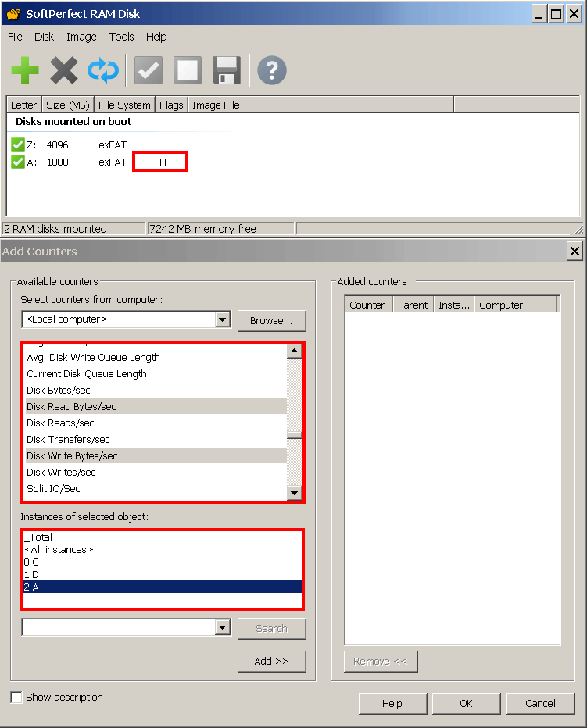This screenshot has height=728, width=587.
Task: Open the File menu
Action: [15, 37]
